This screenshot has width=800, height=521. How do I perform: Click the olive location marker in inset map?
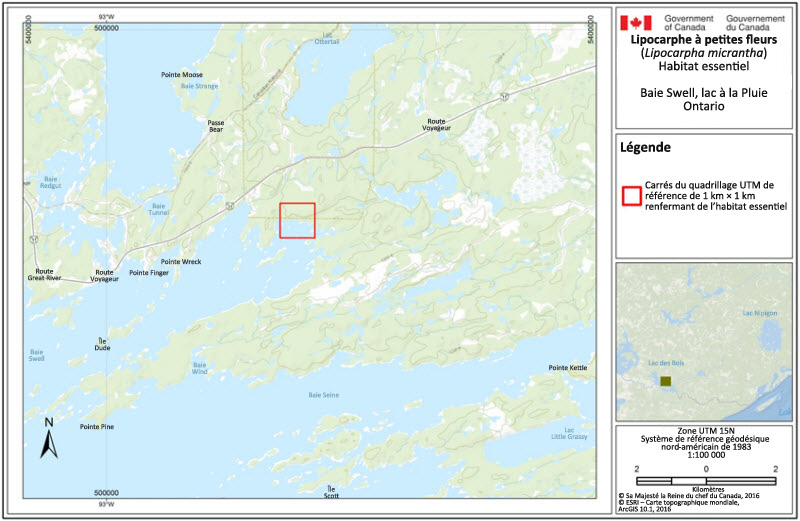[664, 381]
